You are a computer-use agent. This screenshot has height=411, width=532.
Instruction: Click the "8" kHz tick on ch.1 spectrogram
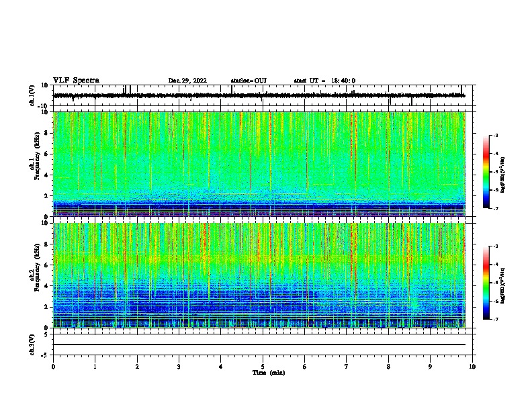point(46,133)
